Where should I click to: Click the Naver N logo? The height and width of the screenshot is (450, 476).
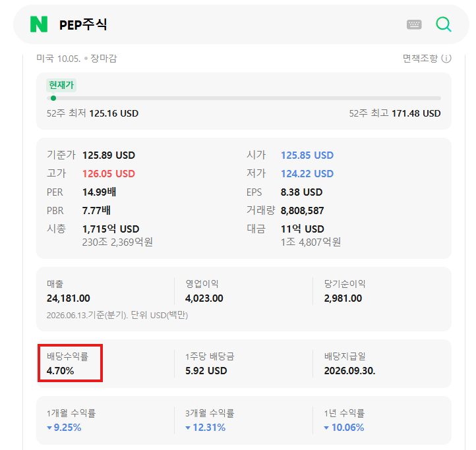click(x=39, y=24)
